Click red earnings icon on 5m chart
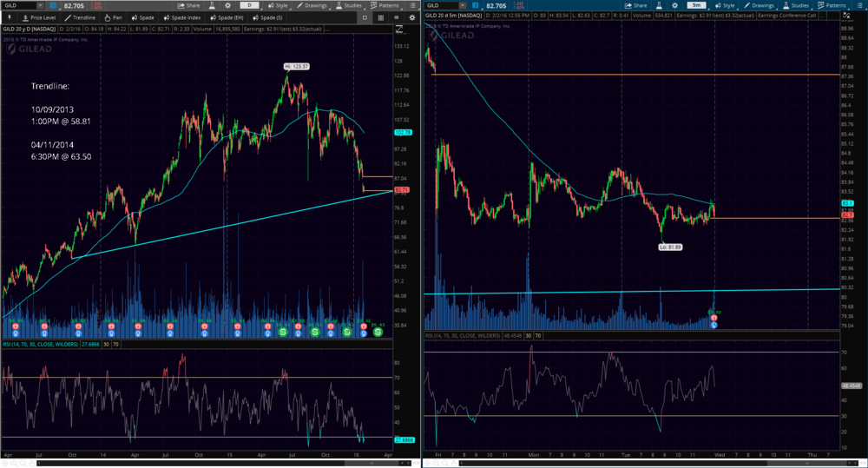The width and height of the screenshot is (868, 468). point(714,318)
